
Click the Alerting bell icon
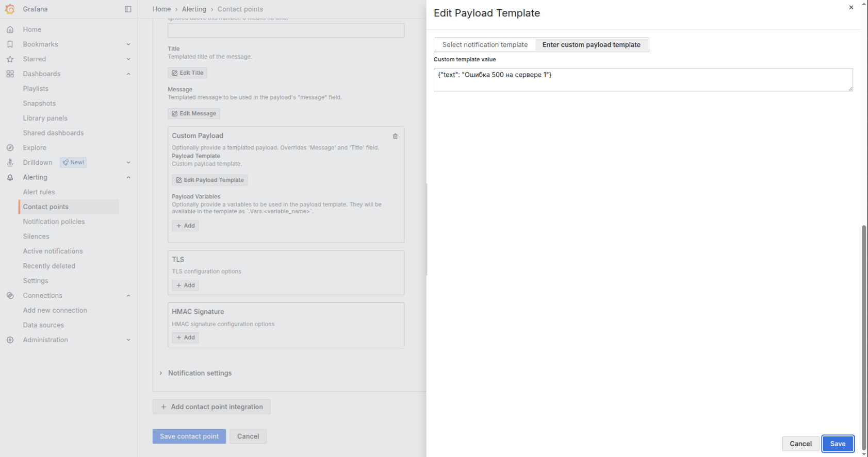10,177
